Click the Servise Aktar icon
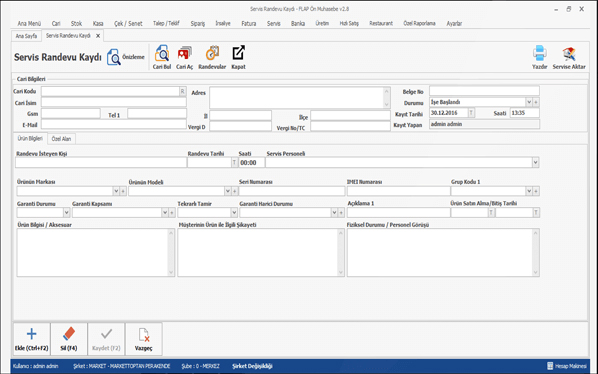The width and height of the screenshot is (598, 374). pos(569,54)
